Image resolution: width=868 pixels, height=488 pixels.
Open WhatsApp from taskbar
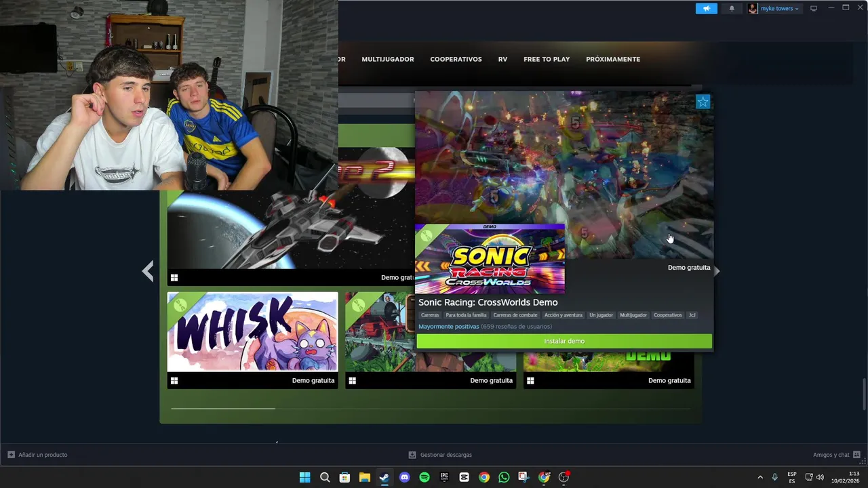pyautogui.click(x=504, y=477)
